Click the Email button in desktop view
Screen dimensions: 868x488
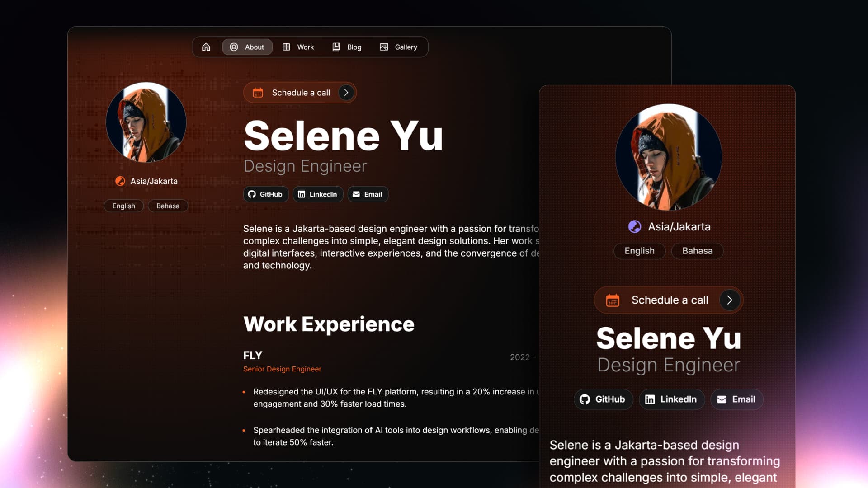[368, 194]
